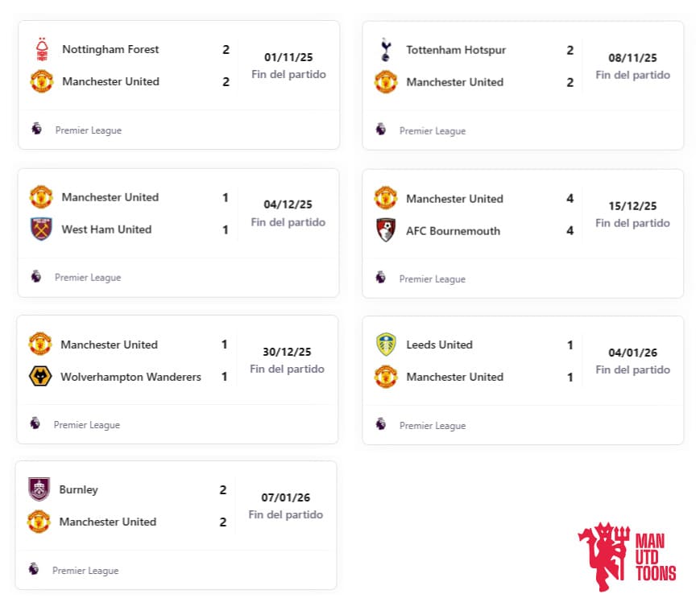Click Premier League label under Leeds United match
The width and height of the screenshot is (700, 615).
pos(433,426)
